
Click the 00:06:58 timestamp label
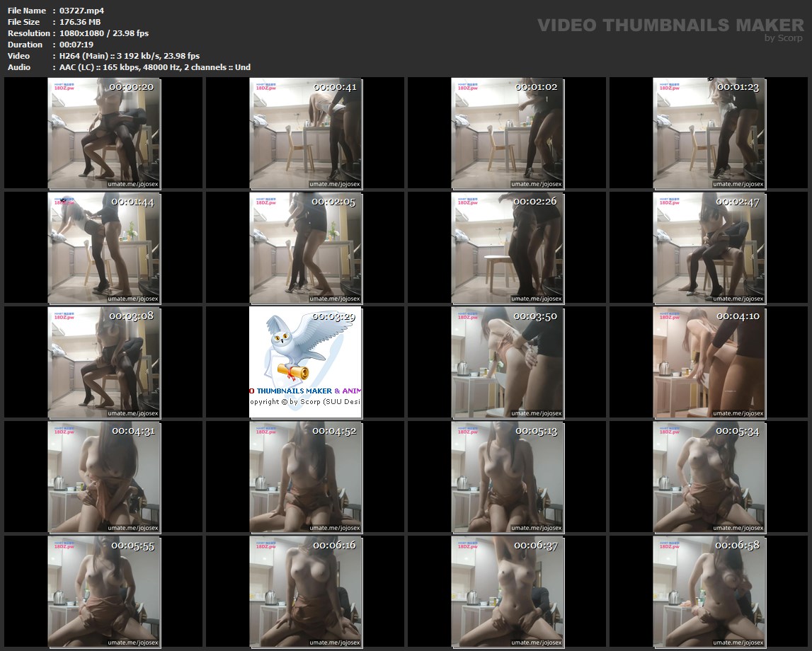[737, 546]
